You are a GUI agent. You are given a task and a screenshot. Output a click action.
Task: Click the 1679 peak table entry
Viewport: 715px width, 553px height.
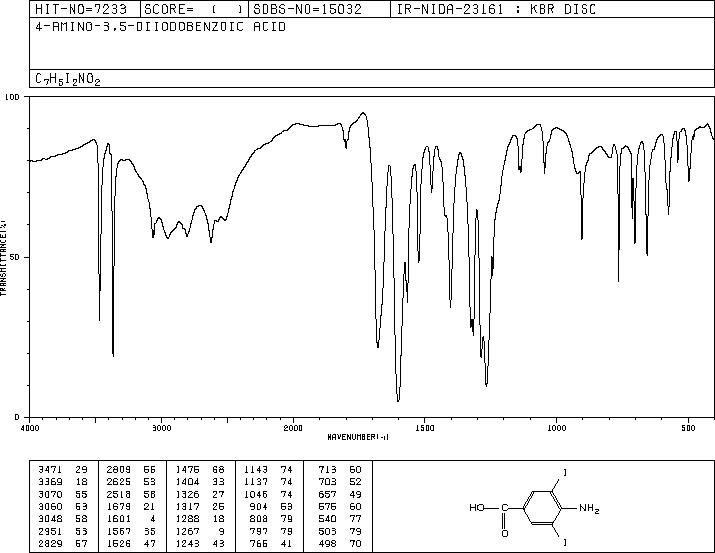pyautogui.click(x=131, y=506)
